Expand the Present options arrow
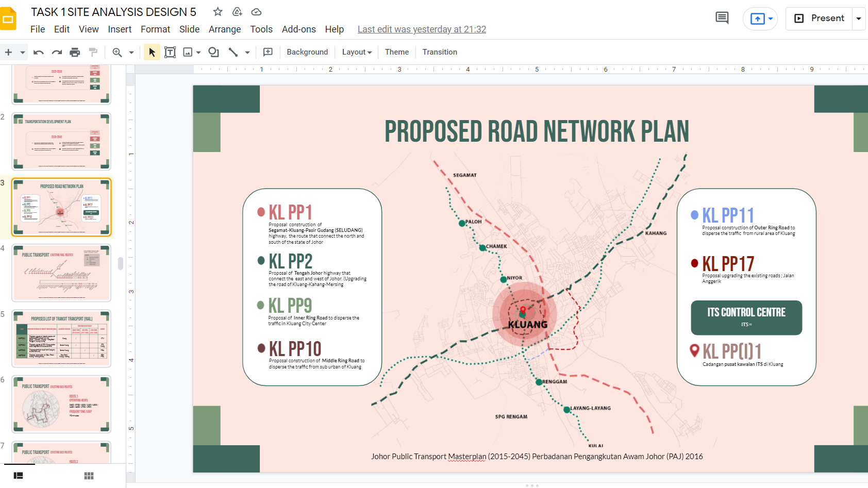The height and width of the screenshot is (488, 868). 859,19
